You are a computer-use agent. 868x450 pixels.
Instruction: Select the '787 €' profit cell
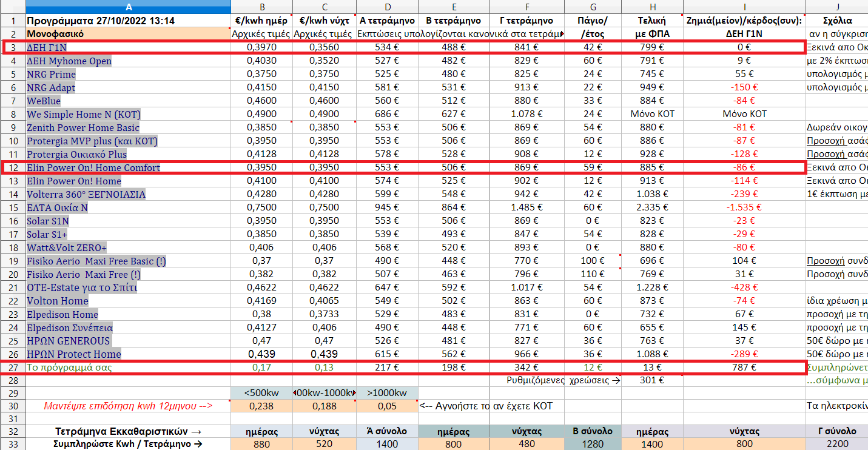tap(744, 368)
